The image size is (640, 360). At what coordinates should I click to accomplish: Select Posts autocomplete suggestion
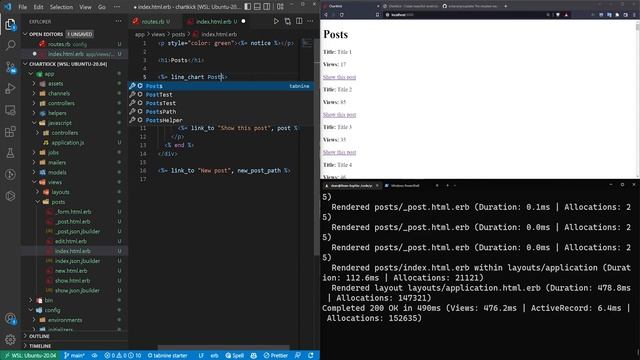[221, 86]
